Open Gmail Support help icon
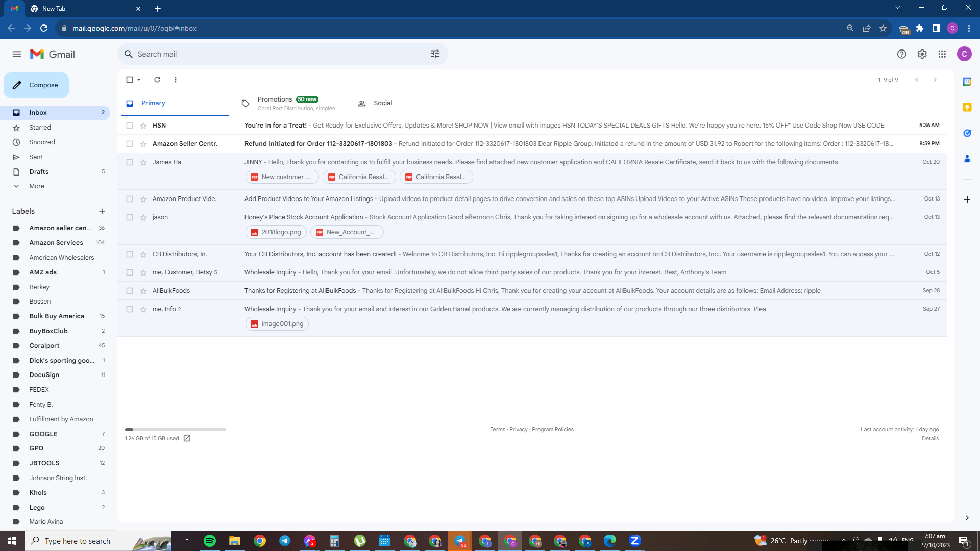 click(x=902, y=54)
